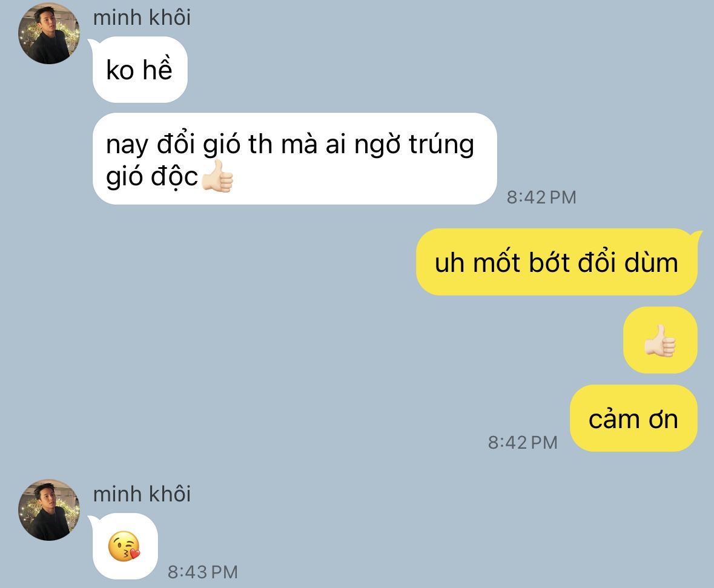
Task: Click the word 'ơn' in last yellow bubble
Action: click(664, 420)
